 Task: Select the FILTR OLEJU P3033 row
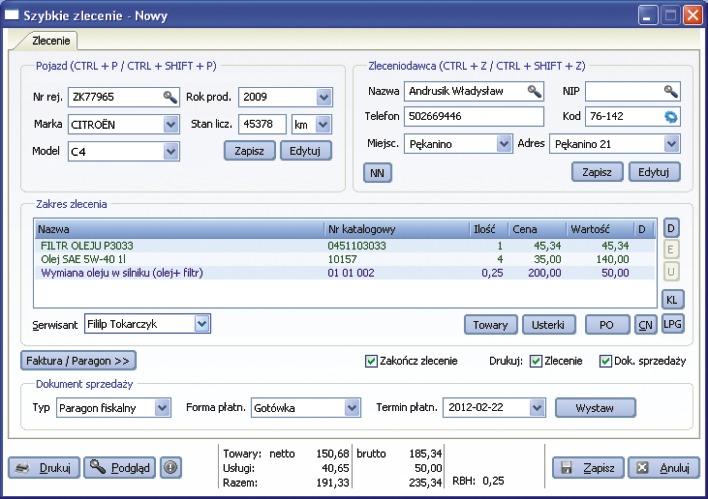click(345, 246)
